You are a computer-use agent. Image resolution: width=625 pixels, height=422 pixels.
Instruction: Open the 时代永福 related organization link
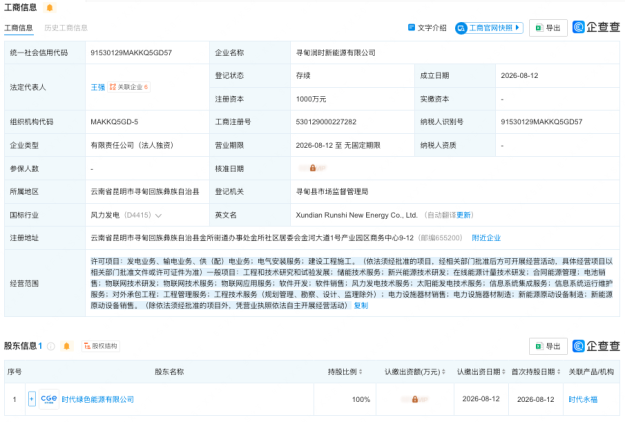point(583,399)
